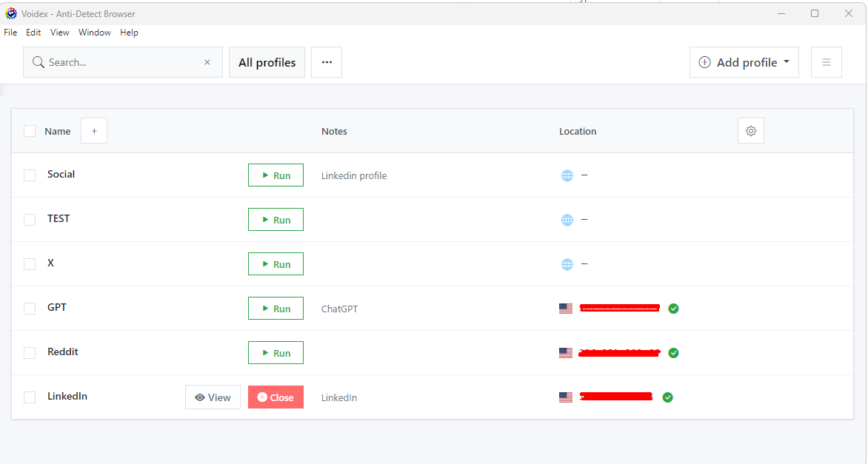Click the plus button beside the Name column

click(x=94, y=131)
